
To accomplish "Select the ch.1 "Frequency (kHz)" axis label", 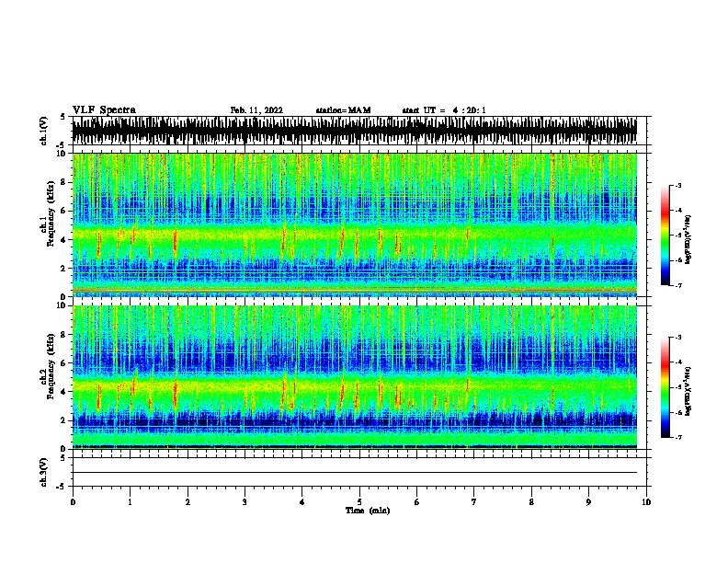I will (51, 213).
